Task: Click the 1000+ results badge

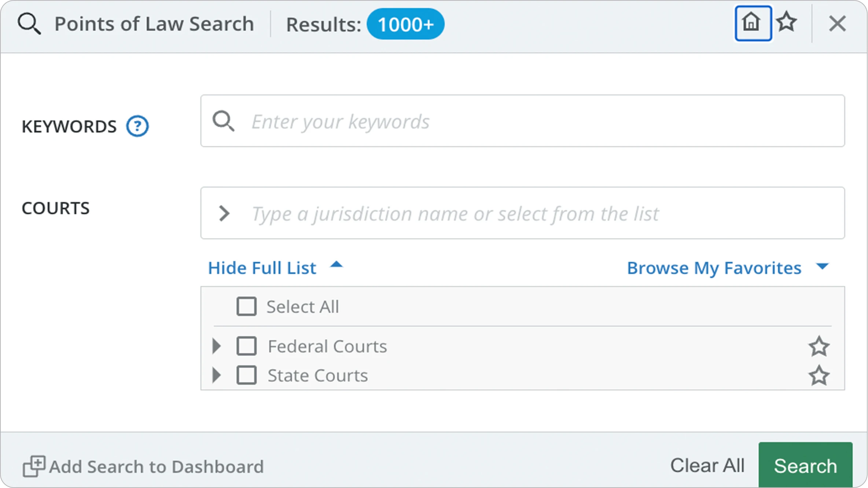Action: (x=405, y=24)
